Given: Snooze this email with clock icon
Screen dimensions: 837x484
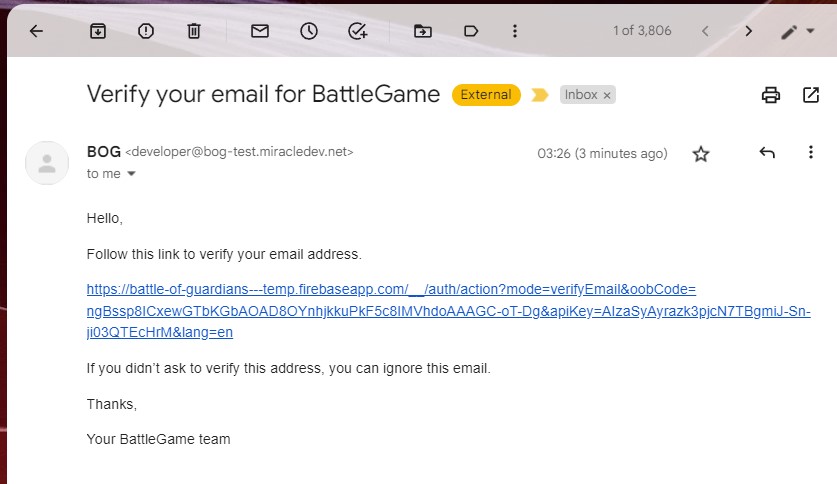Looking at the screenshot, I should [309, 31].
